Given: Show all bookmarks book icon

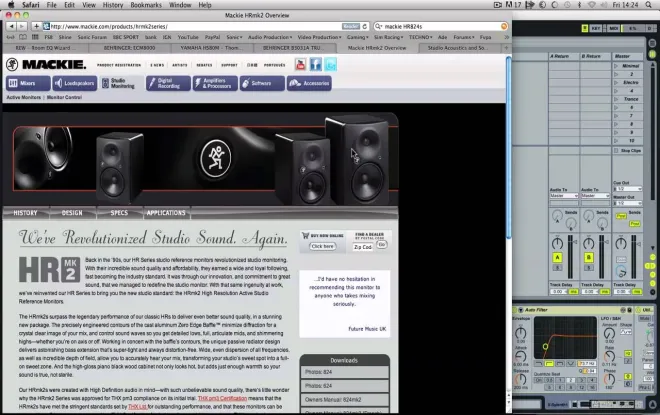Looking at the screenshot, I should (23, 37).
